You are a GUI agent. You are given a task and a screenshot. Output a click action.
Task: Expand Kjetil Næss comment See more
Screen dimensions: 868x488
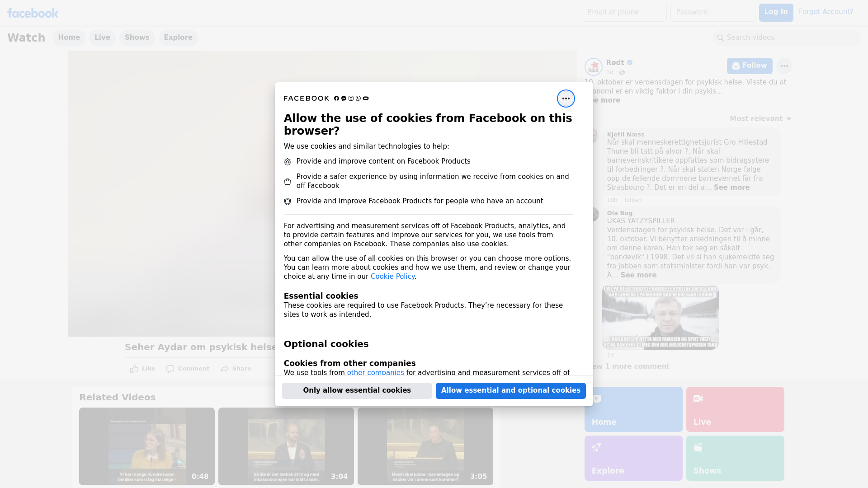(x=731, y=188)
